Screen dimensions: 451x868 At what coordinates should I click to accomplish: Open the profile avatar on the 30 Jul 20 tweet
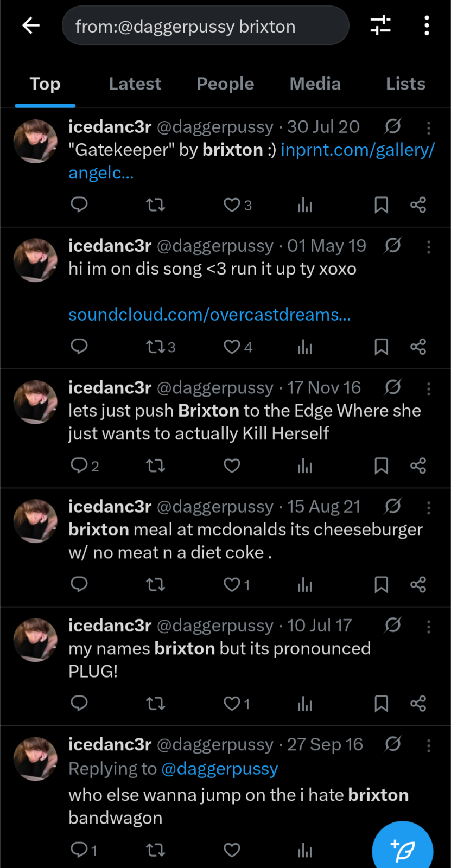click(x=35, y=142)
